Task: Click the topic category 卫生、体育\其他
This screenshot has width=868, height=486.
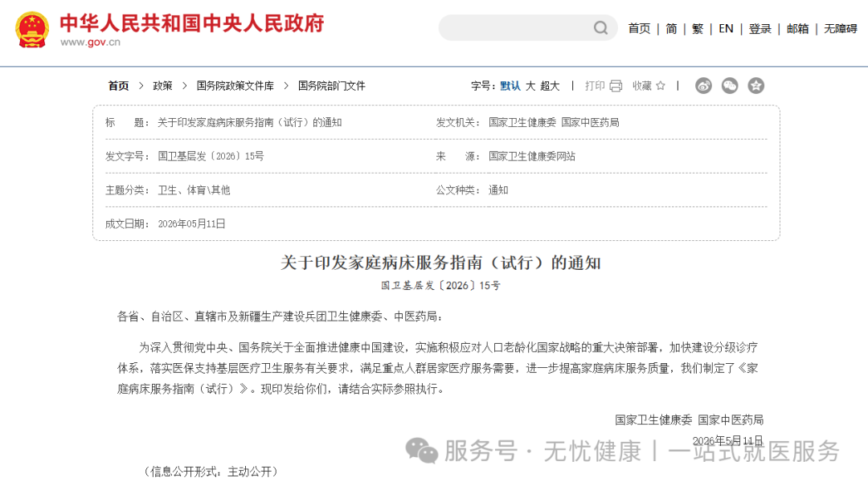Action: click(x=194, y=190)
